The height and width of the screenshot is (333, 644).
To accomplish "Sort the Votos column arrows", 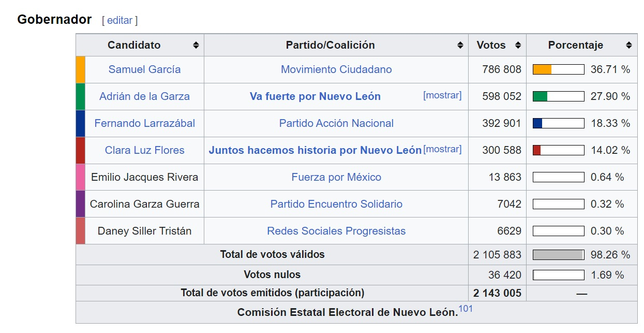I will click(x=518, y=45).
